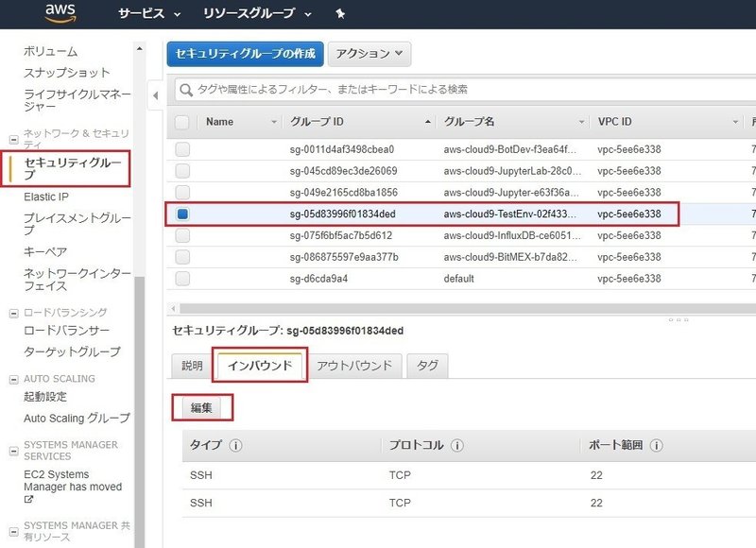
Task: Open ロードバランサー in the sidebar
Action: tap(66, 331)
